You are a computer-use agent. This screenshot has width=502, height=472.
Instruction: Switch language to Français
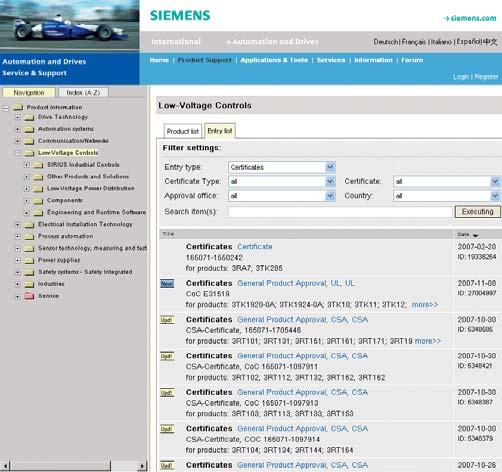pos(414,42)
